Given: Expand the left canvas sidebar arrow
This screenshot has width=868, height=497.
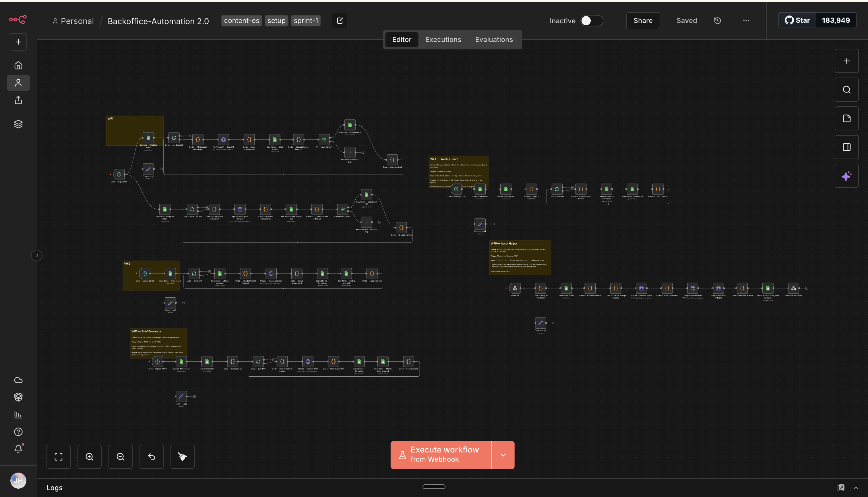Looking at the screenshot, I should [37, 255].
